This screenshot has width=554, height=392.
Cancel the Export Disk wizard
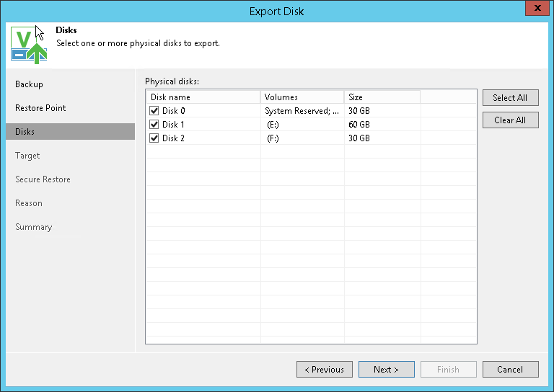pyautogui.click(x=511, y=370)
